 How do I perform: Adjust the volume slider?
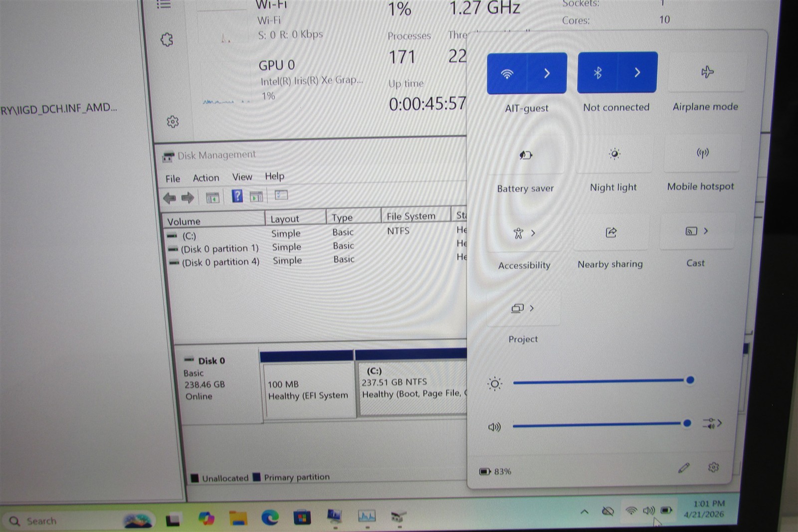tap(601, 424)
